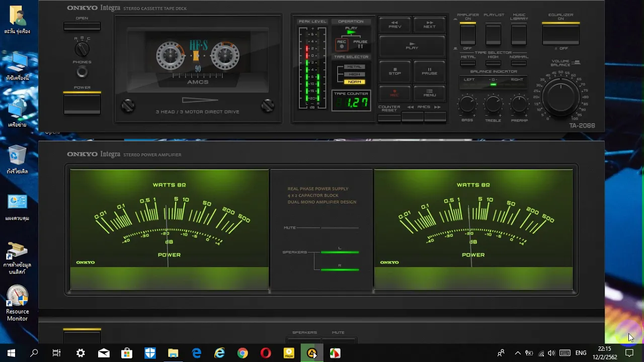644x362 pixels.
Task: Select the HIGH tape selector button
Action: pos(493,63)
